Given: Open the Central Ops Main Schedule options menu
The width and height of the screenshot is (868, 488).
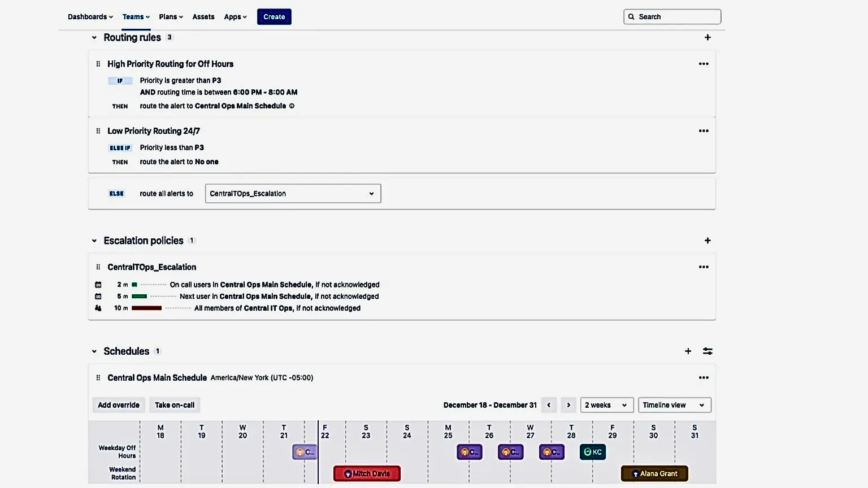Looking at the screenshot, I should click(704, 377).
